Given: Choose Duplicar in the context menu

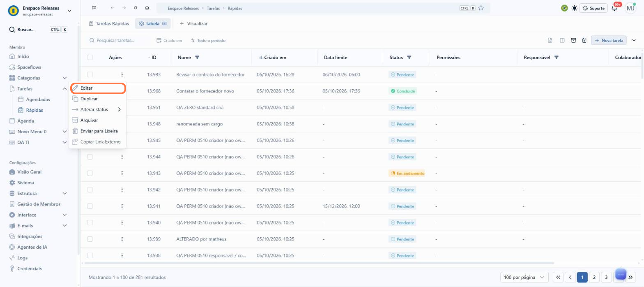Looking at the screenshot, I should tap(97, 99).
